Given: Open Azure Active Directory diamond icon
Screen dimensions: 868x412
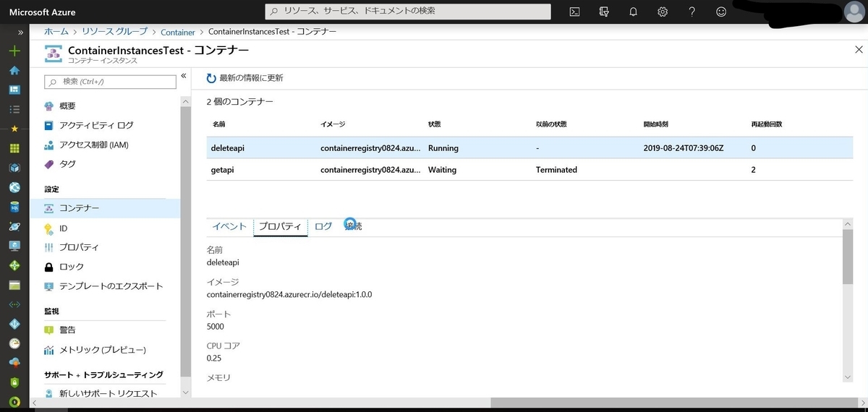Looking at the screenshot, I should 14,324.
